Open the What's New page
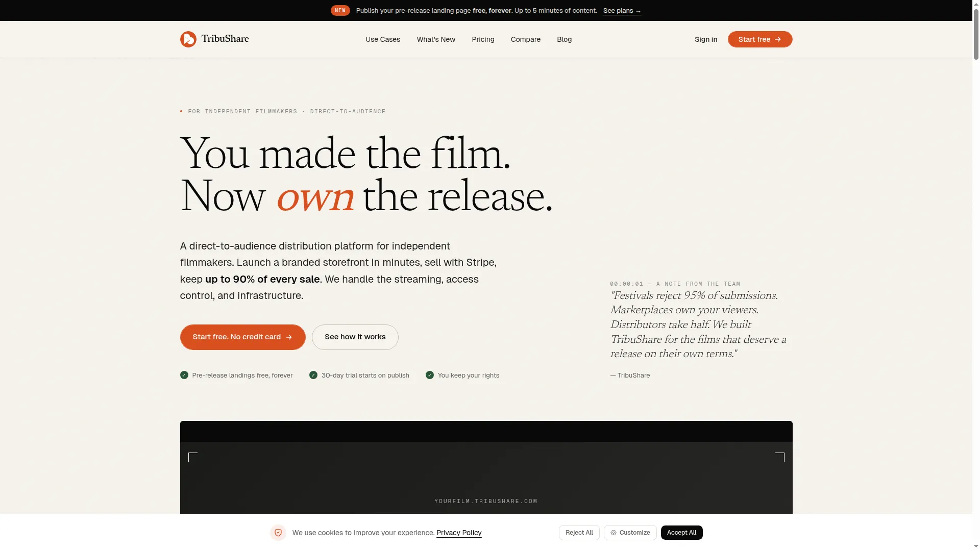The height and width of the screenshot is (551, 980). pos(436,39)
